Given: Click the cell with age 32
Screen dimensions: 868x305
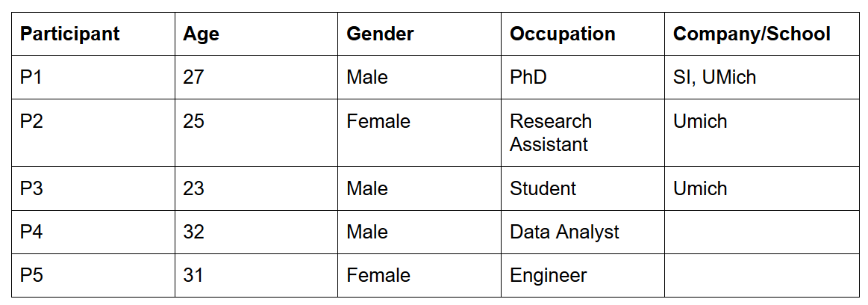Looking at the screenshot, I should [x=256, y=232].
